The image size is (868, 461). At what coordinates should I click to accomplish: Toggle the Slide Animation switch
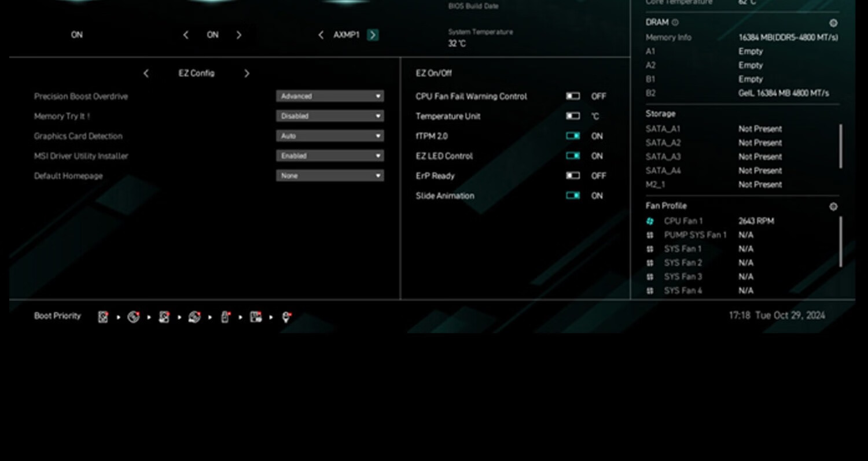tap(573, 196)
